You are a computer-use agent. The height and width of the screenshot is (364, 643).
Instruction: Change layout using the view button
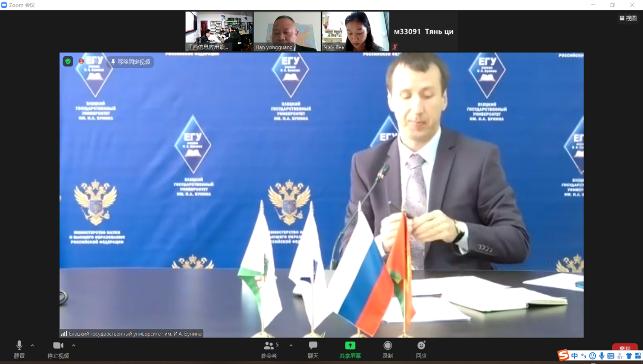click(628, 18)
